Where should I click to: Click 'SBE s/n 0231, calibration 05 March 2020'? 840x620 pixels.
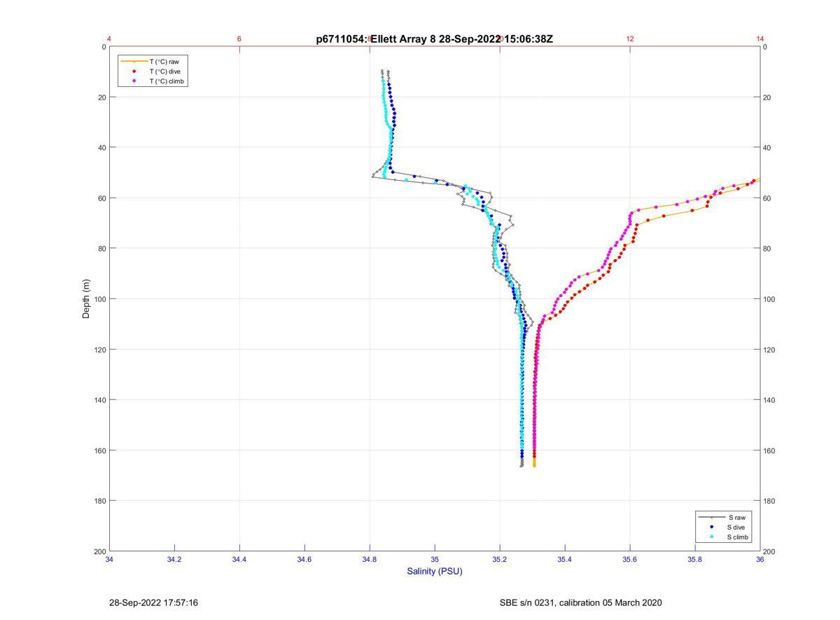[581, 602]
